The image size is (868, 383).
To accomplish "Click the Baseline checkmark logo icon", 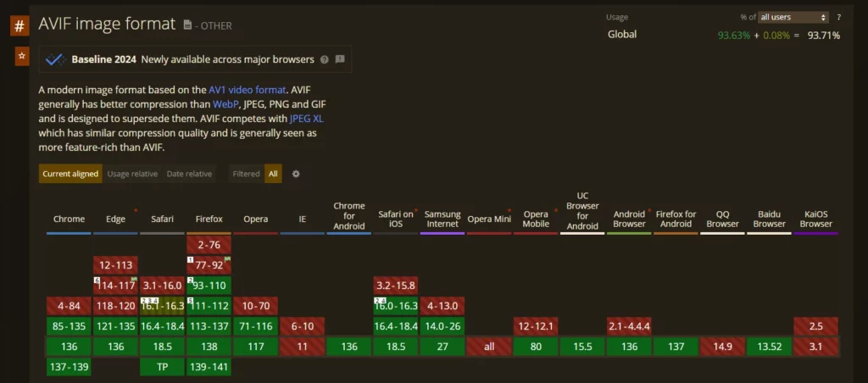I will click(x=55, y=59).
